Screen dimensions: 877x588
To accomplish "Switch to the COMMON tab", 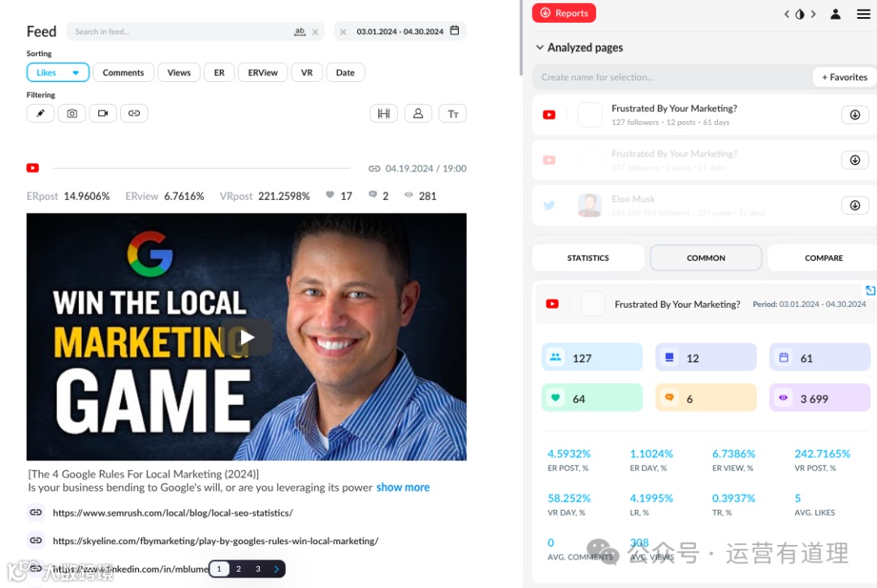I will [706, 258].
